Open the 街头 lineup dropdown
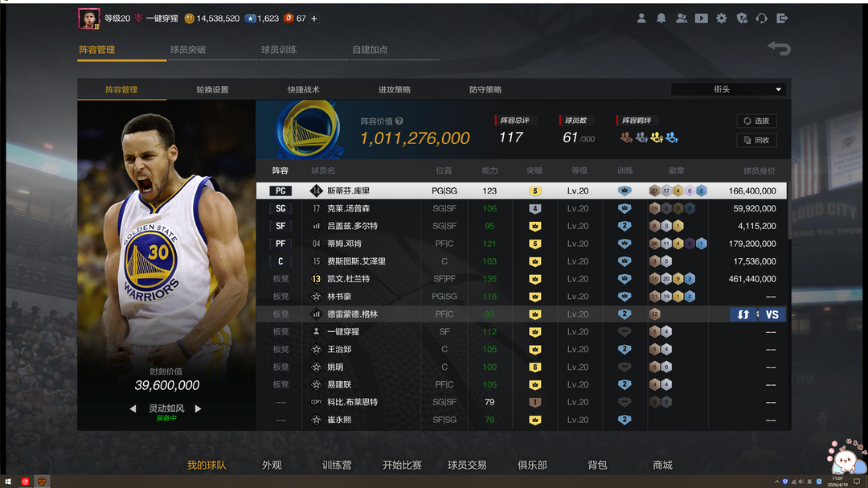The image size is (868, 488). [x=729, y=89]
